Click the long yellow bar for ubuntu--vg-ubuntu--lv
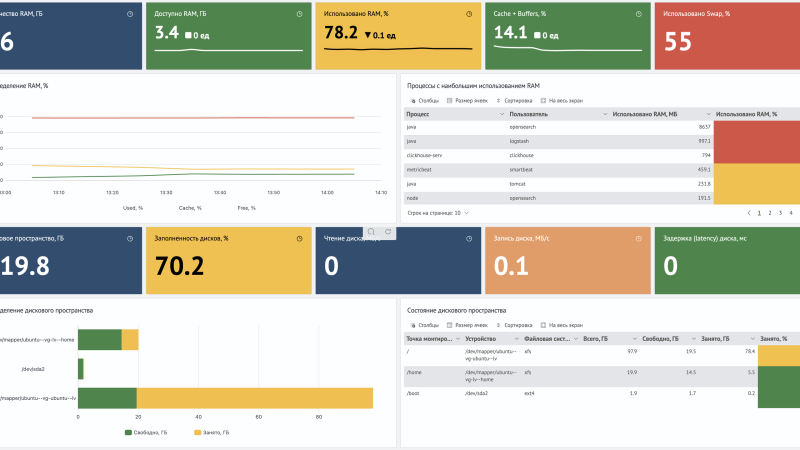This screenshot has width=800, height=450. click(x=255, y=398)
